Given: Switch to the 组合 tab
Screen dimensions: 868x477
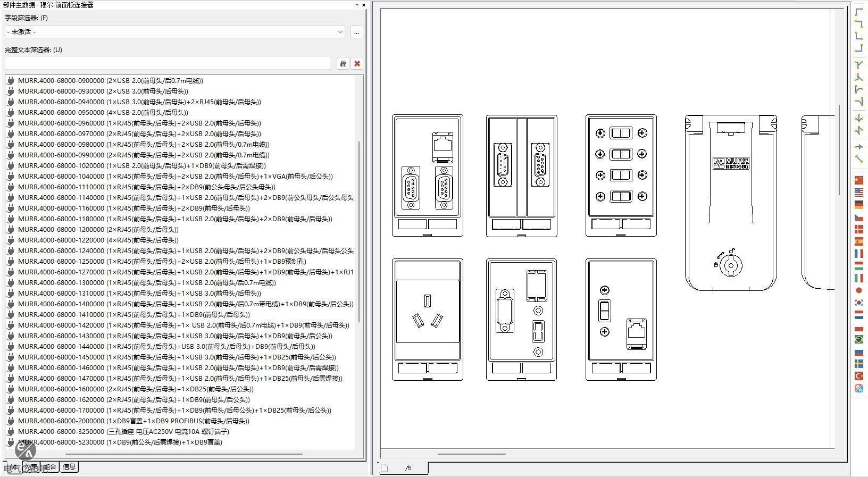Looking at the screenshot, I should 49,467.
